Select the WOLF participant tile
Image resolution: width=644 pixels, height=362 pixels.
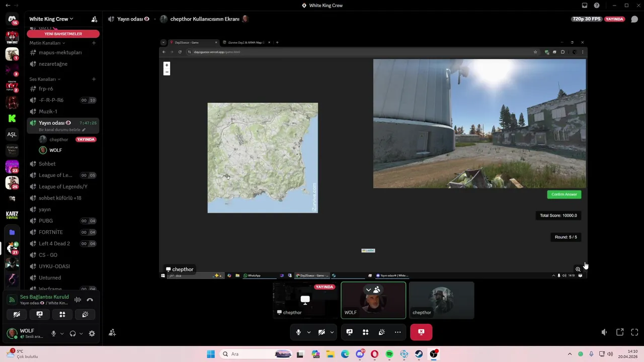point(373,300)
